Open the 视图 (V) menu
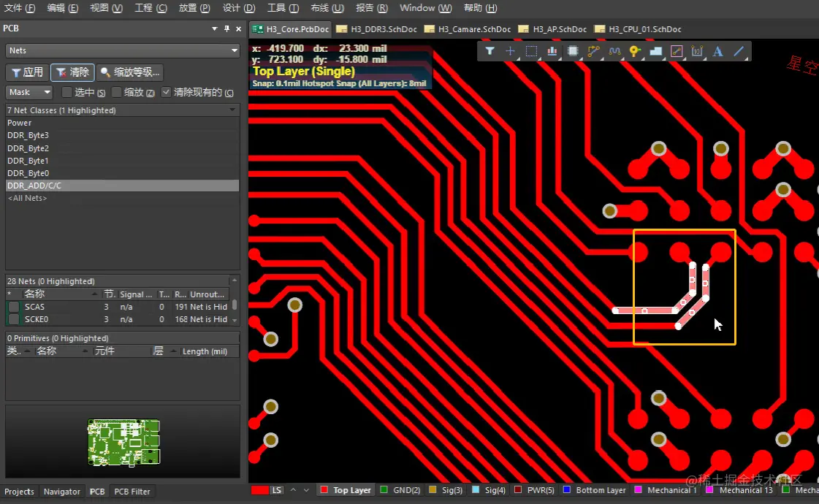This screenshot has width=819, height=504. tap(106, 8)
